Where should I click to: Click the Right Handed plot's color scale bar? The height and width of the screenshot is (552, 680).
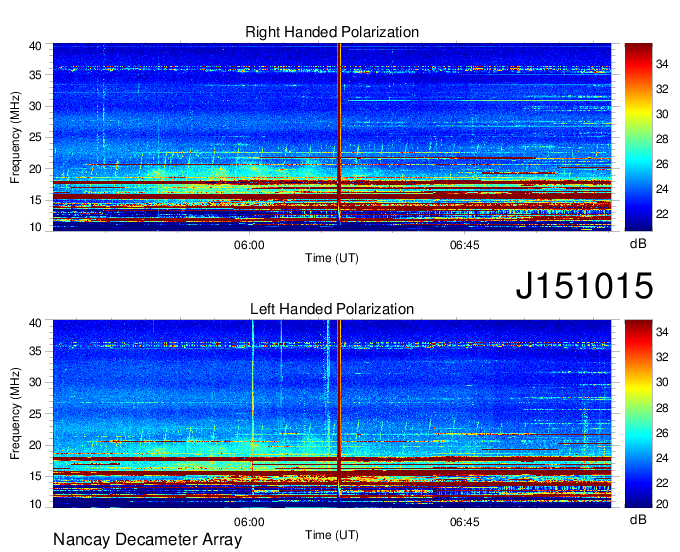(x=638, y=137)
